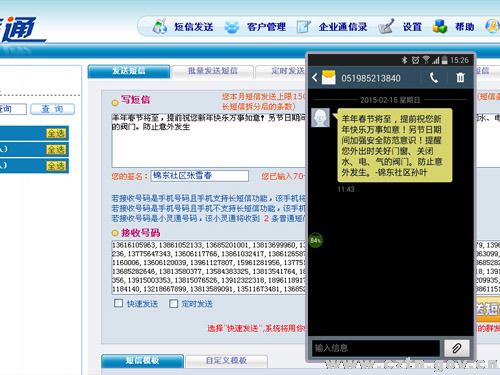Click the 查询 search button
The width and height of the screenshot is (500, 375).
click(x=52, y=109)
